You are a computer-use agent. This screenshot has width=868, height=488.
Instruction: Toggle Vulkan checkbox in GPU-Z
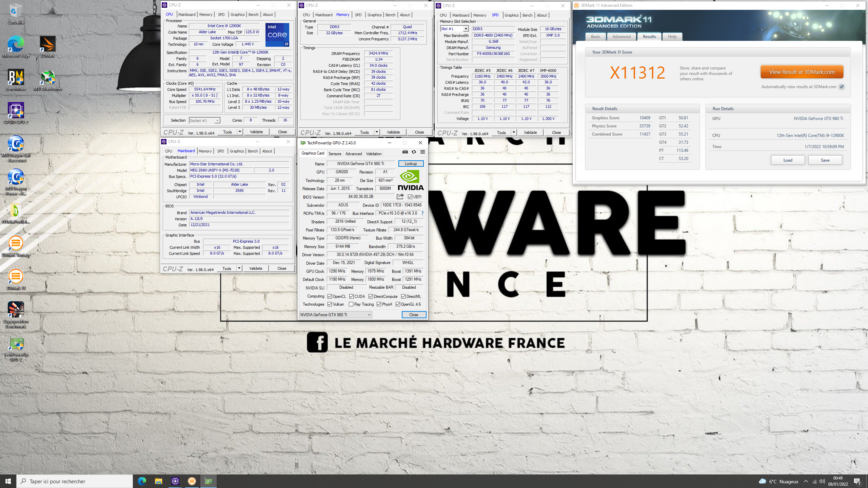click(x=330, y=304)
